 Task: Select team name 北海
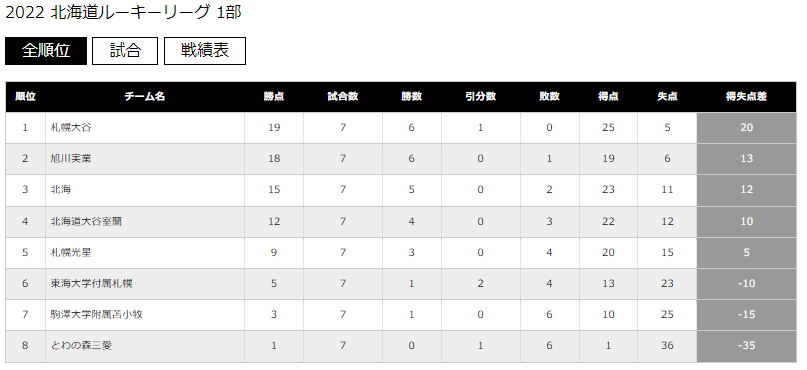(61, 189)
